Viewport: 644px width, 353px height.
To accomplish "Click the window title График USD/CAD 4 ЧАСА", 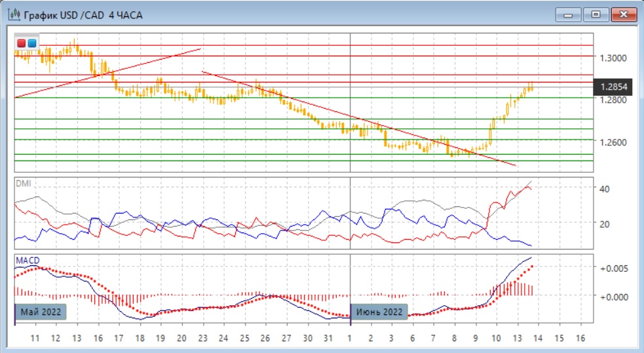I will click(76, 14).
